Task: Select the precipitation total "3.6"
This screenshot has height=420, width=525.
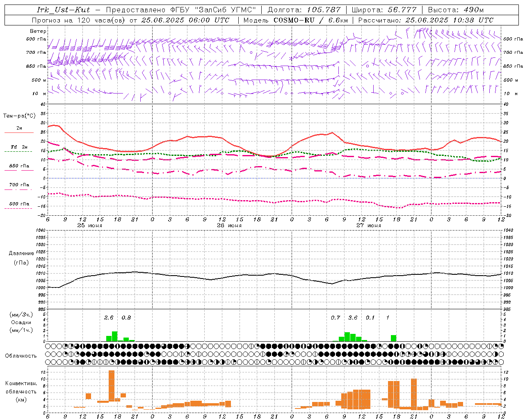Action: (x=353, y=317)
